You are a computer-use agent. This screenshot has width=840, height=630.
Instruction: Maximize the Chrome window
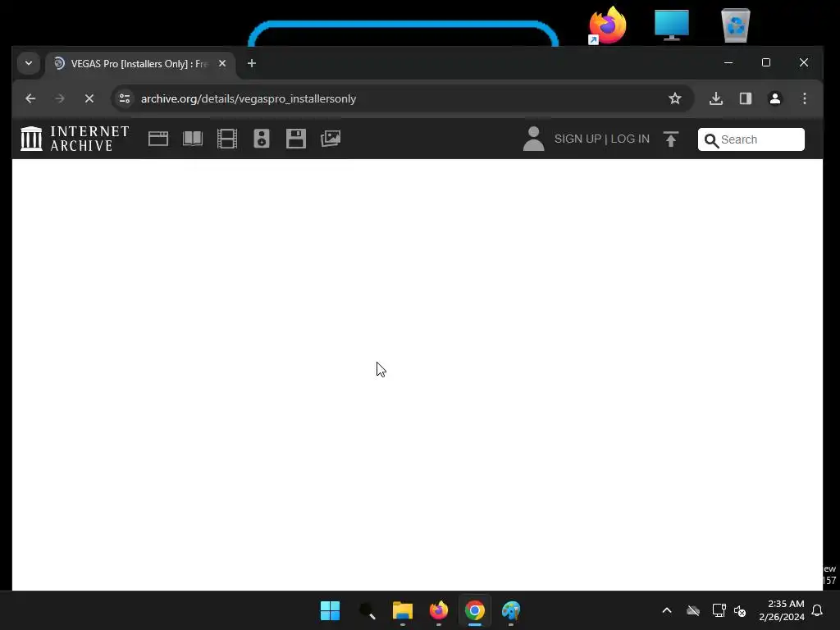tap(766, 62)
